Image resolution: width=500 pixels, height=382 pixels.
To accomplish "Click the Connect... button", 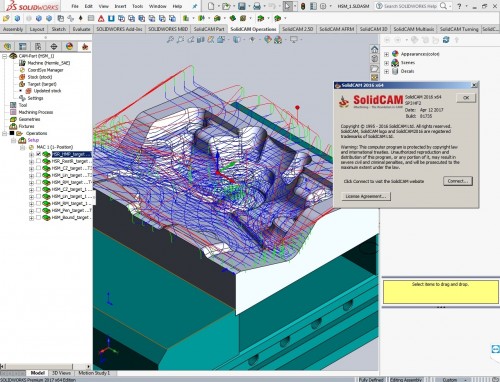I will coord(458,181).
